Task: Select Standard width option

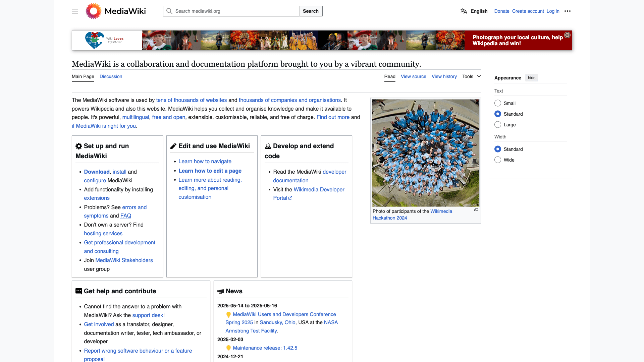Action: pos(498,149)
